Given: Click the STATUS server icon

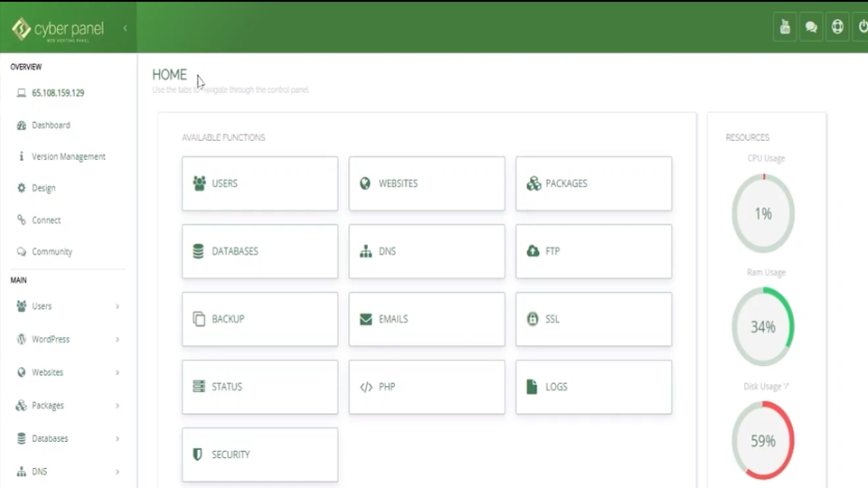Looking at the screenshot, I should (199, 386).
